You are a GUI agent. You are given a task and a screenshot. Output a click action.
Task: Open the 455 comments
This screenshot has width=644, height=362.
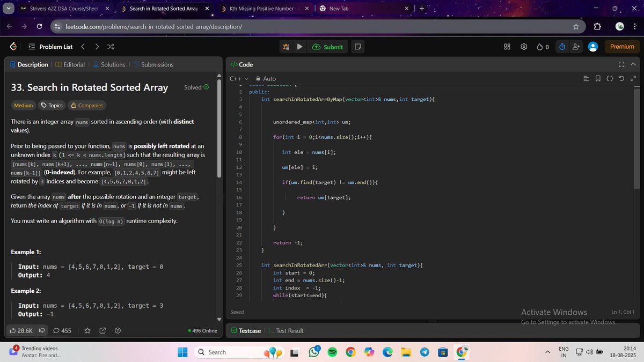pos(62,331)
